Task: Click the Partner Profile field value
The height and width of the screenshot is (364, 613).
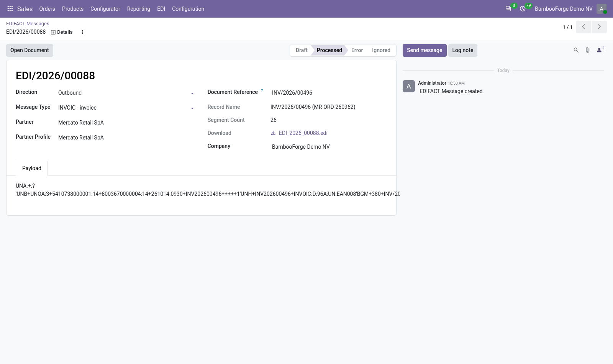Action: coord(126,138)
